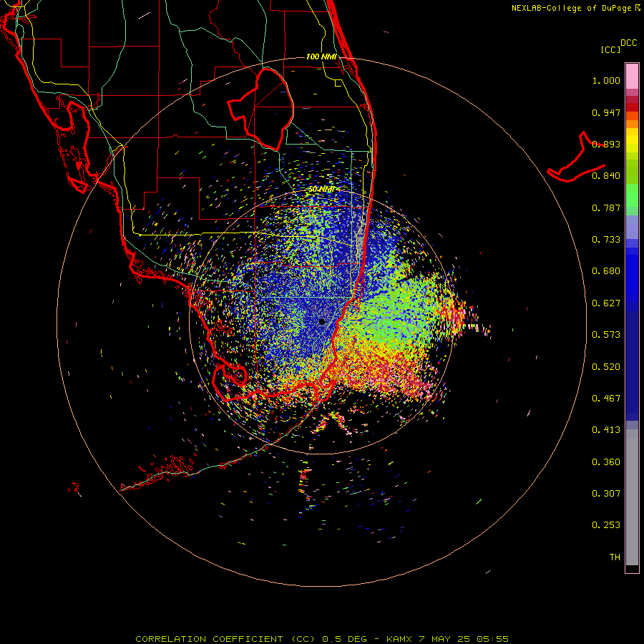
Task: Select the 0.840 legend value
Action: 606,176
